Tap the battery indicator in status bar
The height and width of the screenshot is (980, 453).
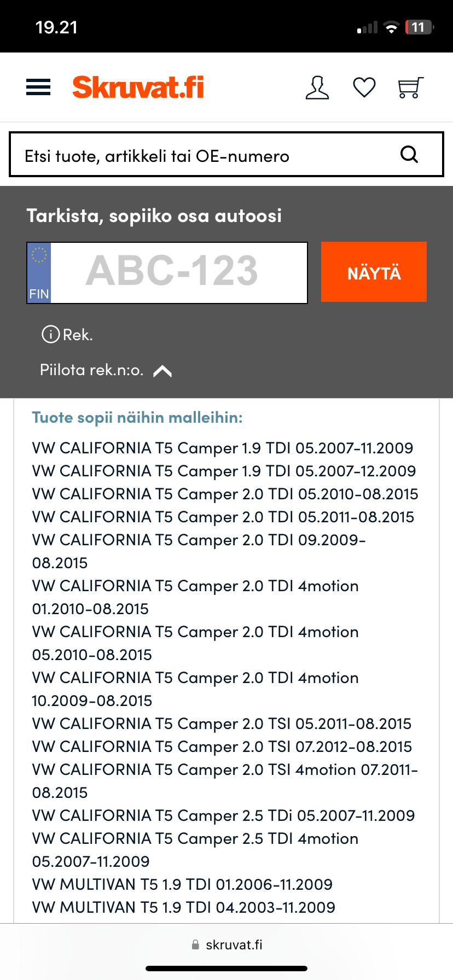[419, 27]
